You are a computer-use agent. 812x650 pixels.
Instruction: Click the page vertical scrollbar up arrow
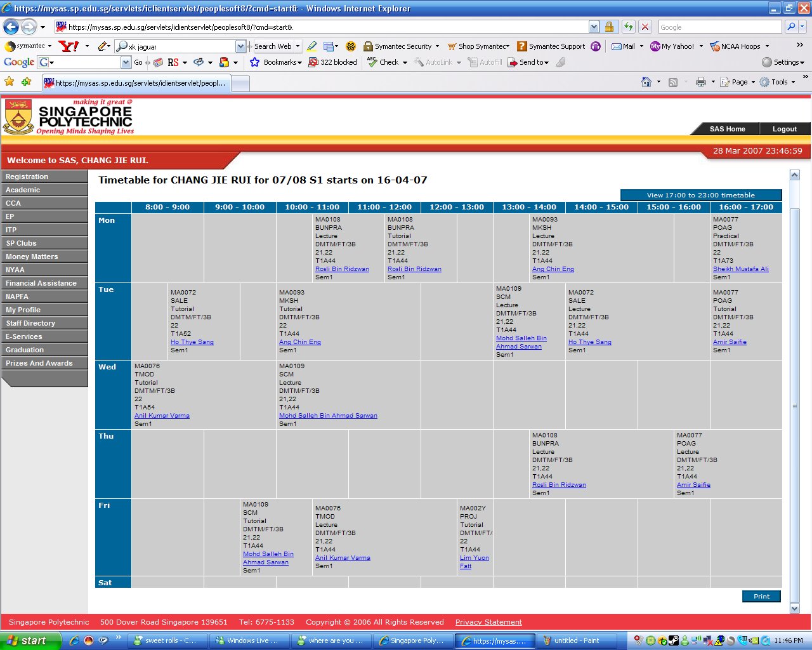coord(794,175)
